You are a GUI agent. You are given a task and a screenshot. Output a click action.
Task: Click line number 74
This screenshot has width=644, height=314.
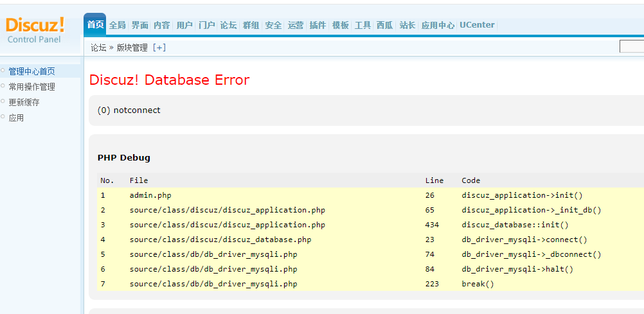[430, 254]
